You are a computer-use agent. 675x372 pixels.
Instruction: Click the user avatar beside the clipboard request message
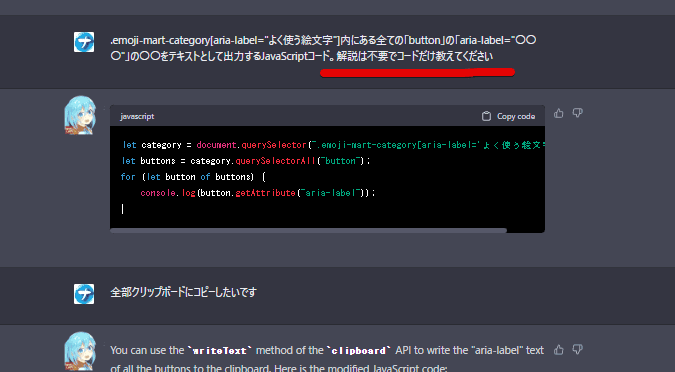click(84, 294)
